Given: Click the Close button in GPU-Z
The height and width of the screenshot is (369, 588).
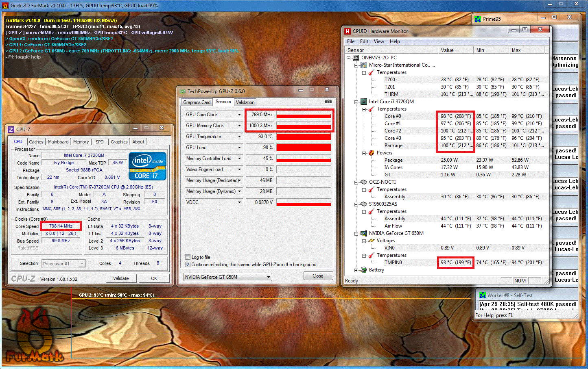Looking at the screenshot, I should tap(318, 276).
